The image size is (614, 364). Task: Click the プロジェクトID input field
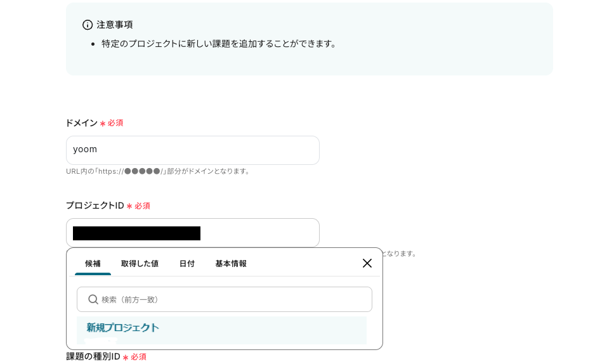coord(254,233)
